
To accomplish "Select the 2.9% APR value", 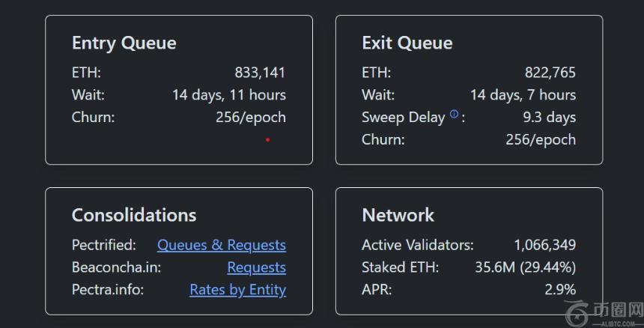I will pyautogui.click(x=560, y=290).
